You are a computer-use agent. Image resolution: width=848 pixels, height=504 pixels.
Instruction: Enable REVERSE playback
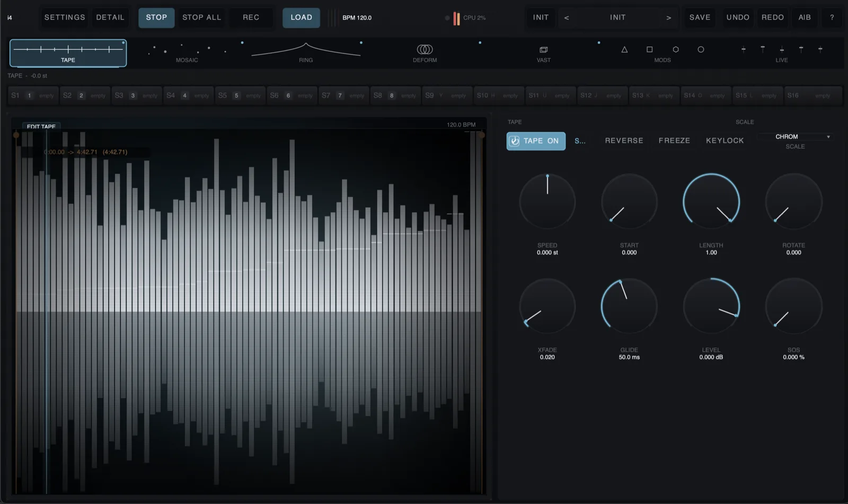624,141
